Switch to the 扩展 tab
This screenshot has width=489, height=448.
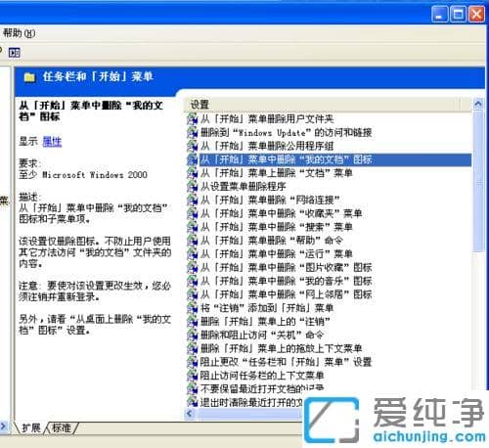(31, 427)
